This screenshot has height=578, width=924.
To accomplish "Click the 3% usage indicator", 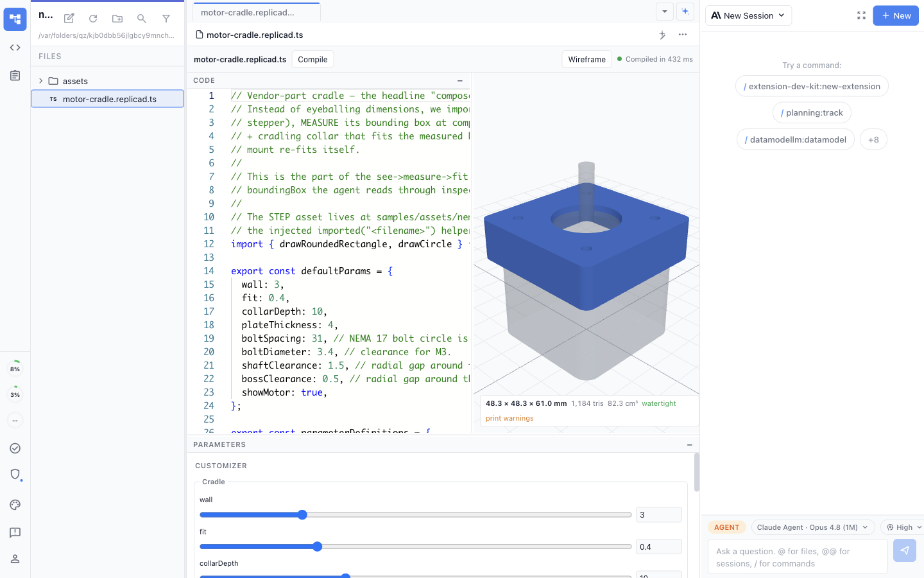I will (15, 394).
